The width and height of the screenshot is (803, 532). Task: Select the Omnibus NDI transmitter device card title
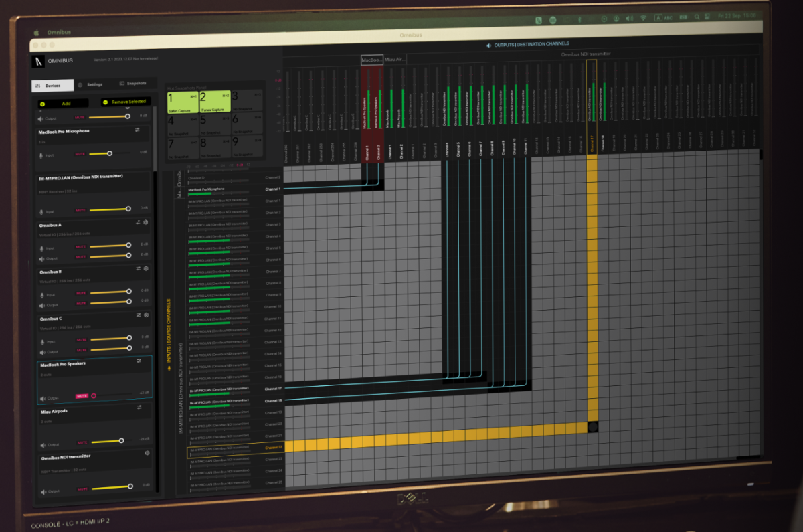tap(66, 457)
